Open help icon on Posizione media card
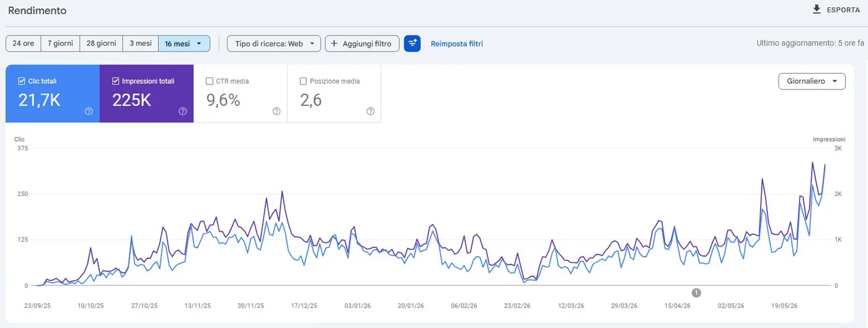This screenshot has height=328, width=868. click(x=370, y=111)
